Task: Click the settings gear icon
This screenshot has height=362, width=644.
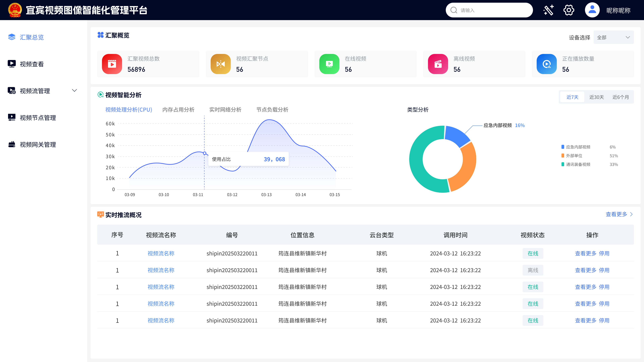Action: [569, 10]
